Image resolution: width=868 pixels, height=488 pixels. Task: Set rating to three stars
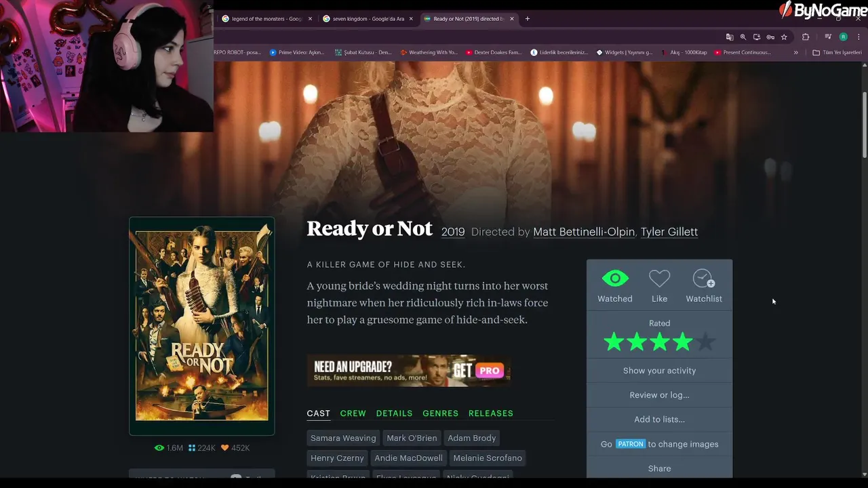[659, 342]
